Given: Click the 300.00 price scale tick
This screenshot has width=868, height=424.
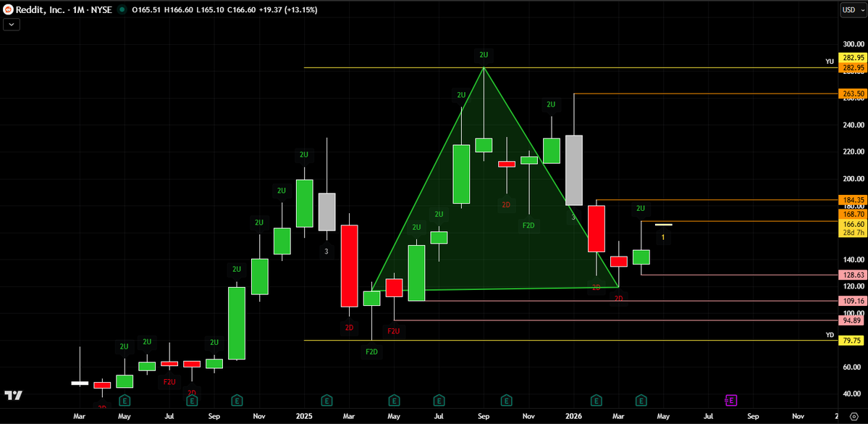Looking at the screenshot, I should pyautogui.click(x=852, y=43).
